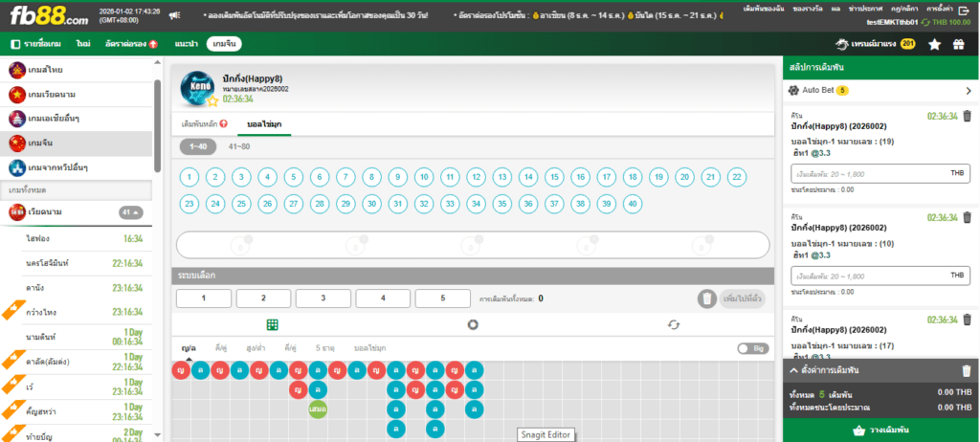Screen dimensions: 980x442
Task: Open favorites with the star icon
Action: coord(934,44)
